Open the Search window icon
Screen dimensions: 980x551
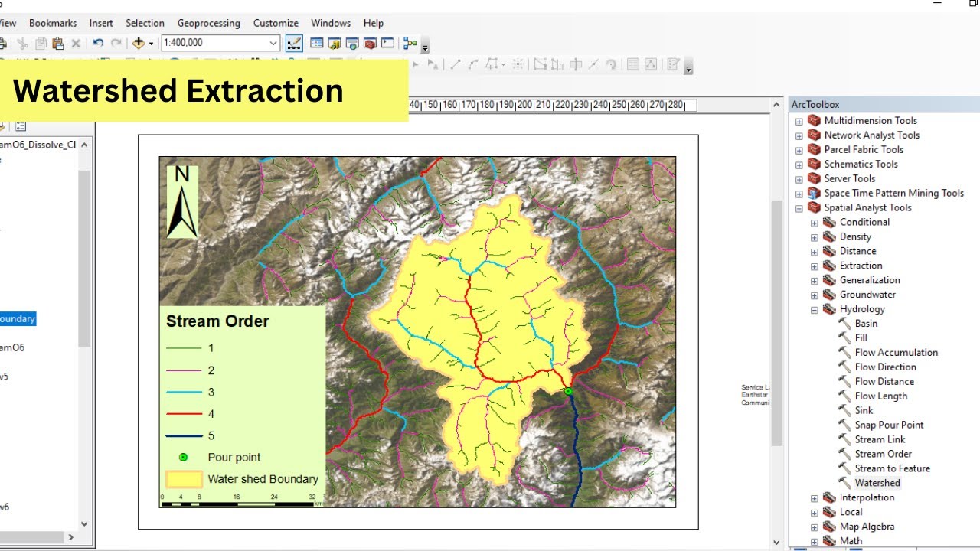(x=352, y=44)
